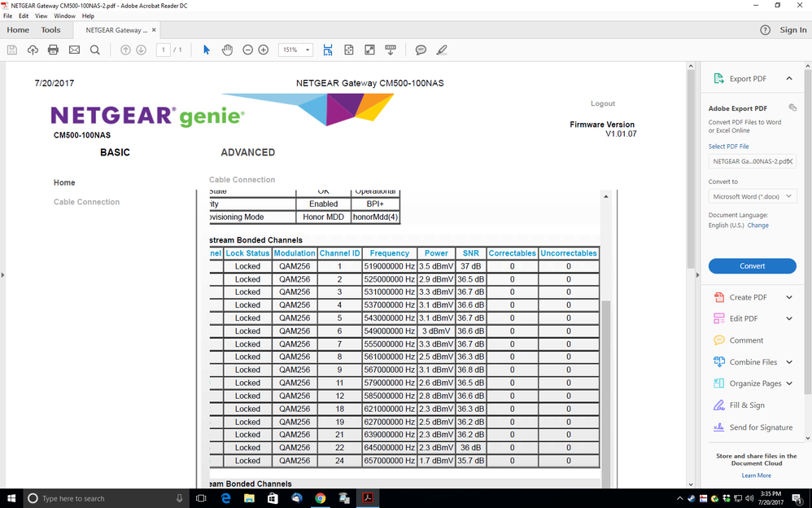Click the Full Screen mode icon
The width and height of the screenshot is (812, 508).
(369, 50)
